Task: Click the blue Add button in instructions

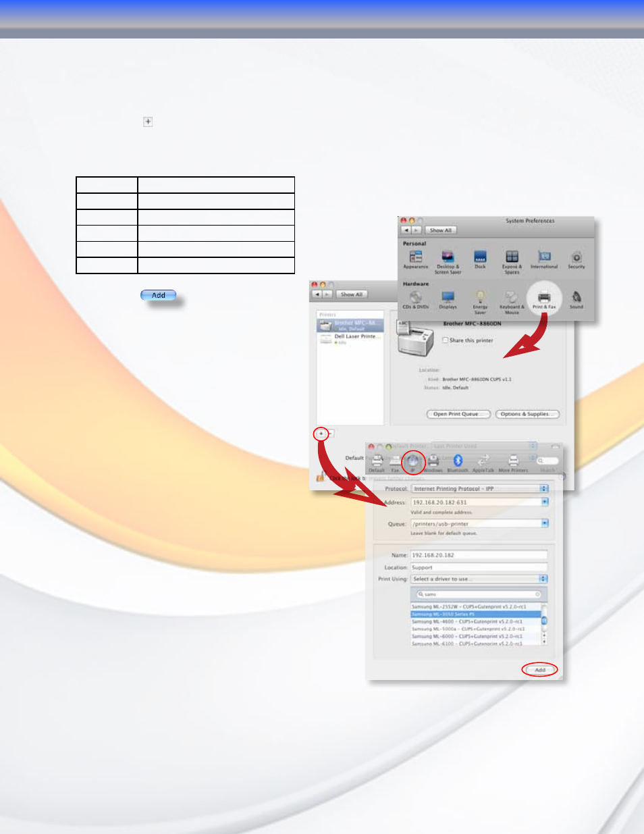Action: pos(159,295)
